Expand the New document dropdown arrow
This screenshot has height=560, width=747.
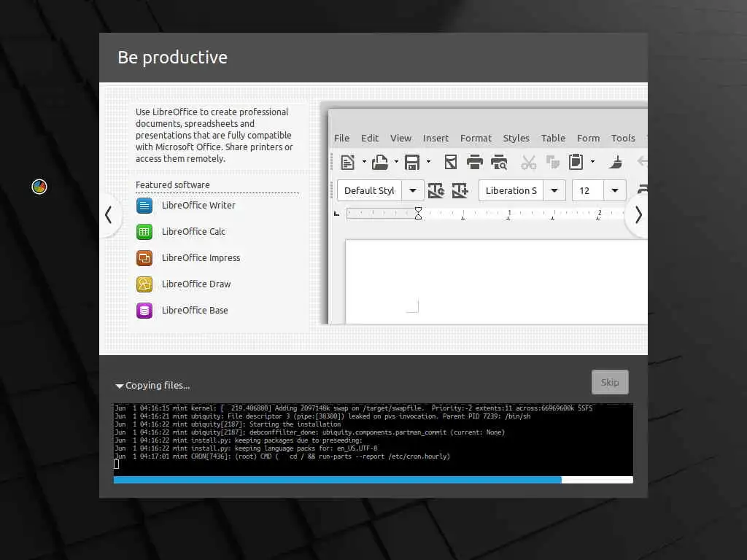[x=364, y=162]
